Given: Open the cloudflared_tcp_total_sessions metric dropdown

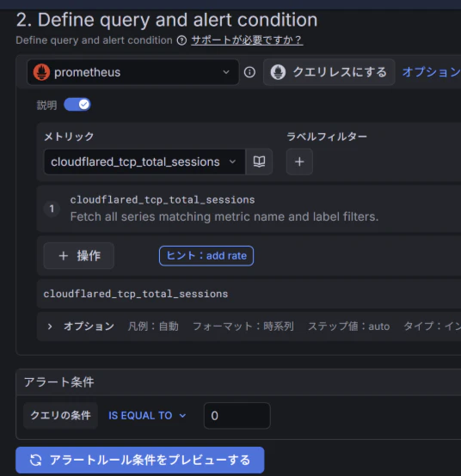Looking at the screenshot, I should tap(144, 162).
